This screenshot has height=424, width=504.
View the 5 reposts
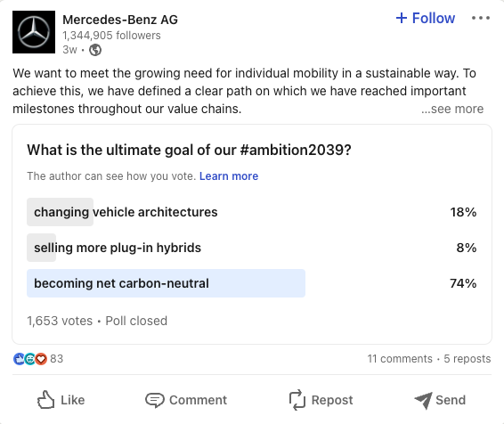(467, 359)
